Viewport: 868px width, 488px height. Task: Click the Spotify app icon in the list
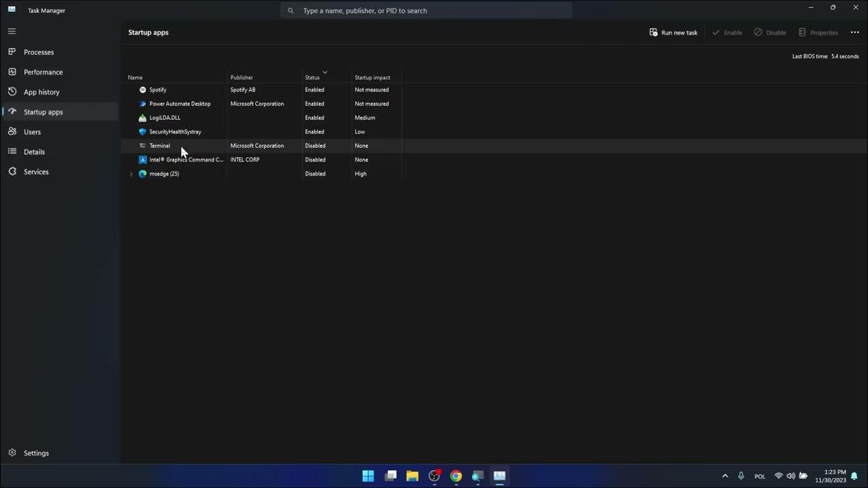click(142, 89)
